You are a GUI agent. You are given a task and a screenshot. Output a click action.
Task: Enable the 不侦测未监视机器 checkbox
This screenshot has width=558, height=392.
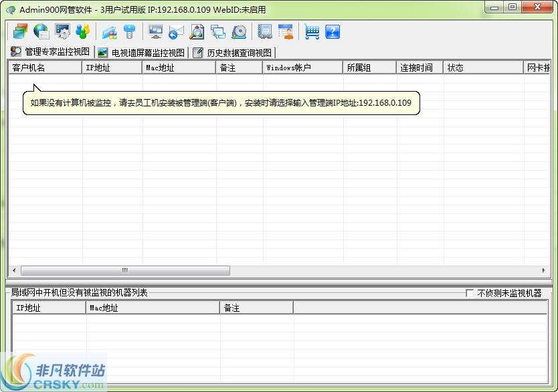(470, 293)
